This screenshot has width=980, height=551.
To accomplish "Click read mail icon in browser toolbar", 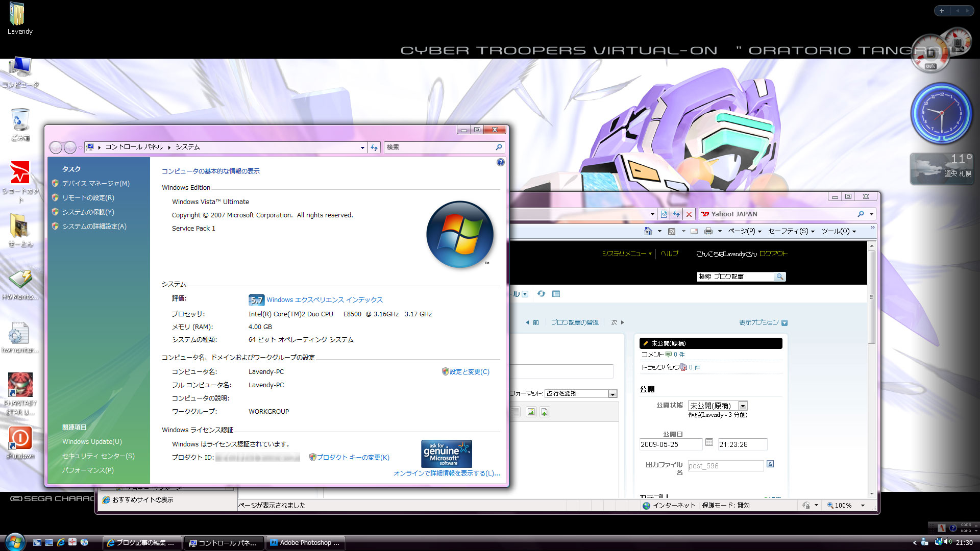I will (694, 232).
